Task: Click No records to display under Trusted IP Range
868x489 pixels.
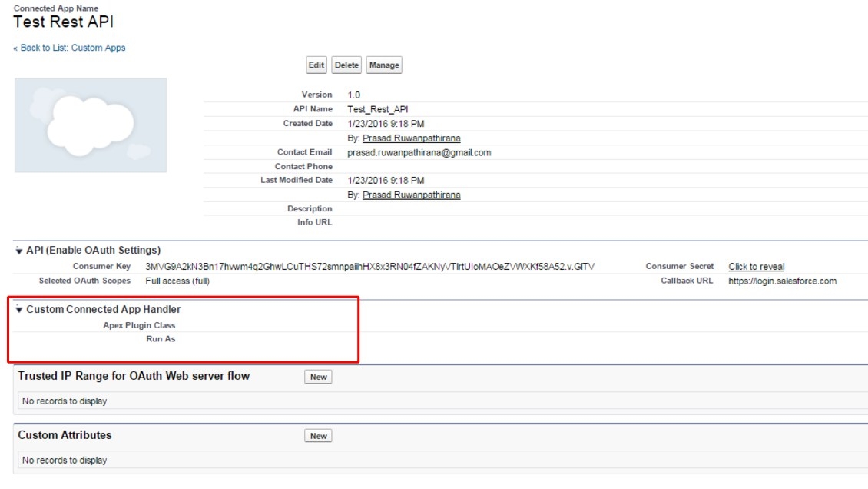Action: coord(65,401)
